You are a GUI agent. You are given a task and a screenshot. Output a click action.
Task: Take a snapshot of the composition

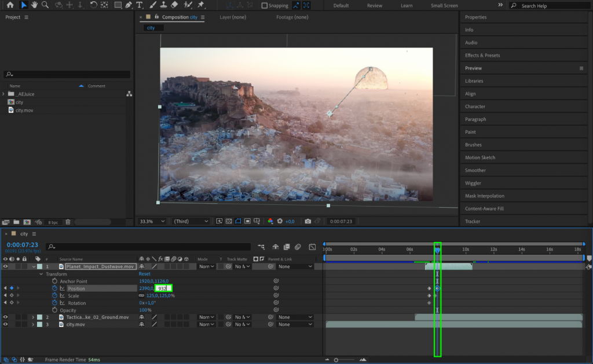click(x=308, y=221)
